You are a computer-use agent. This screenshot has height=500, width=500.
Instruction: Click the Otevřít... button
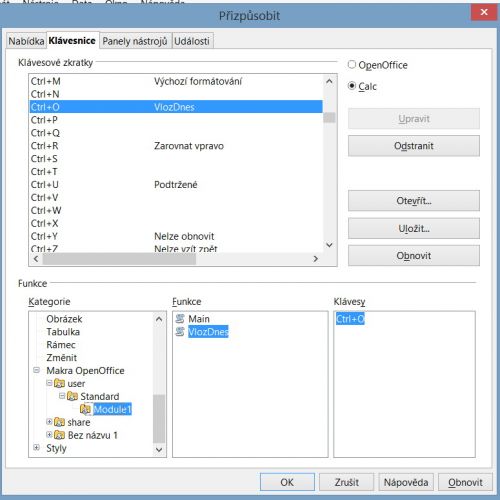(x=414, y=201)
